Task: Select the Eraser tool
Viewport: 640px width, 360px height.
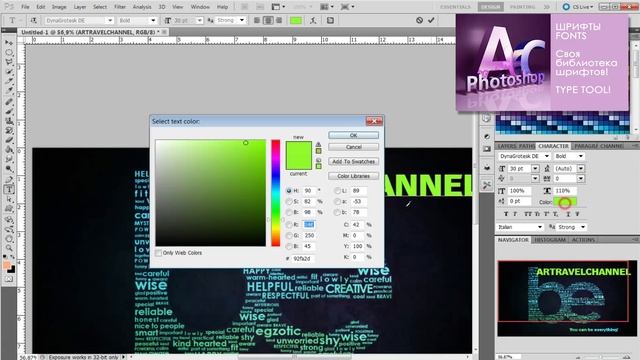Action: coord(9,140)
